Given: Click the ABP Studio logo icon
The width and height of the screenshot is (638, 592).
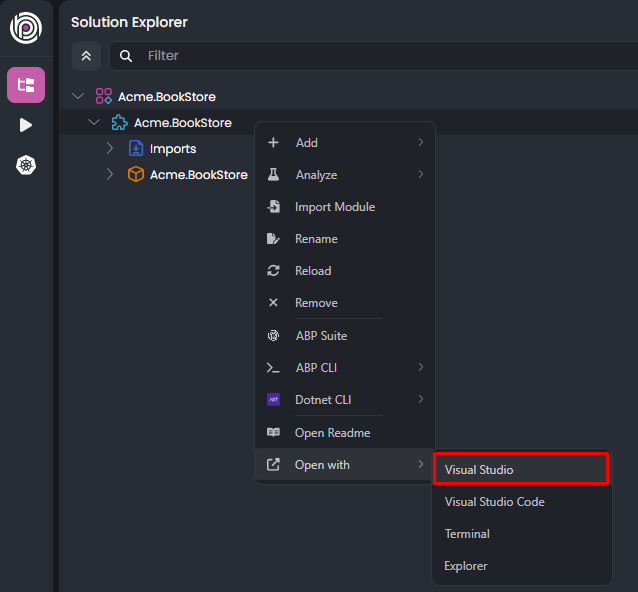Looking at the screenshot, I should tap(26, 28).
